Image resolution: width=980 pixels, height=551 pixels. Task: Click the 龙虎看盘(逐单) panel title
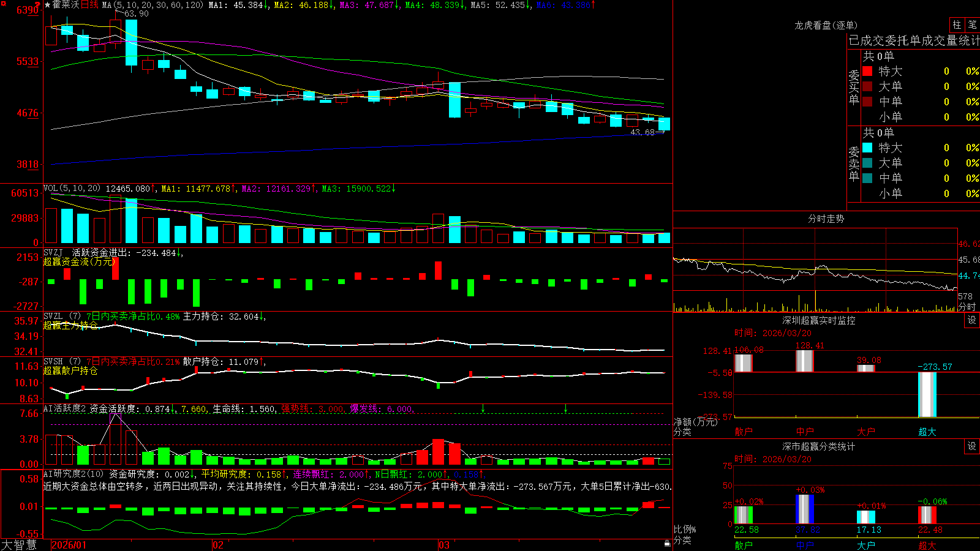(826, 25)
